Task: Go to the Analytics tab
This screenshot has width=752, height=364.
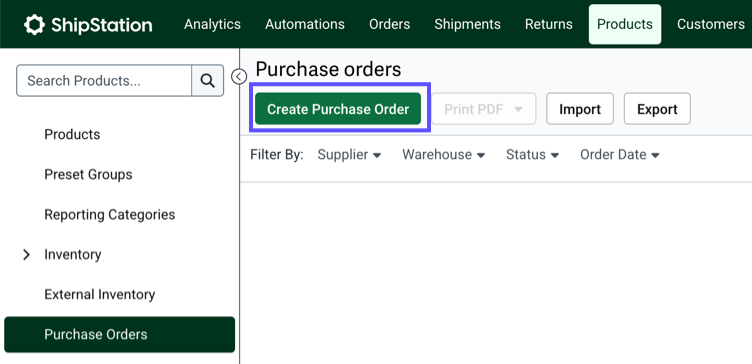Action: pyautogui.click(x=212, y=24)
